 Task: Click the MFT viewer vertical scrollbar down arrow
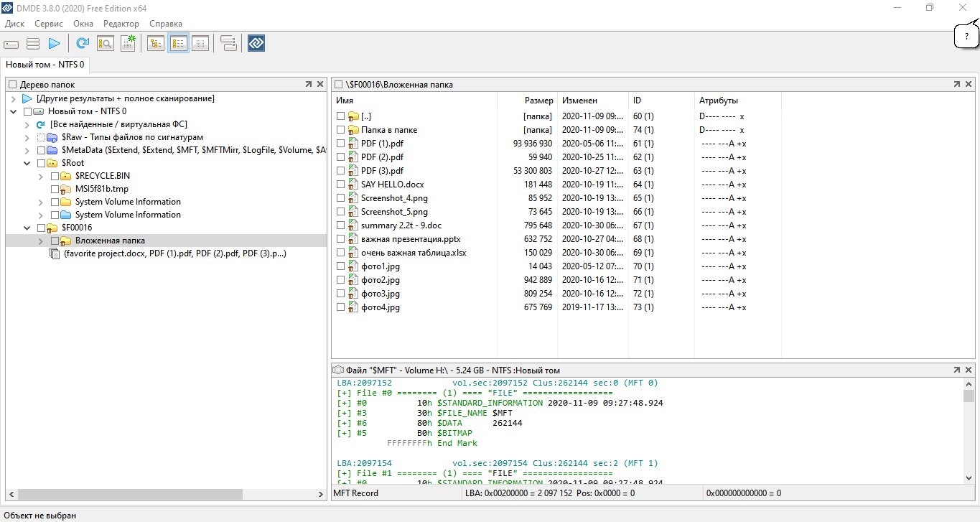pos(969,477)
